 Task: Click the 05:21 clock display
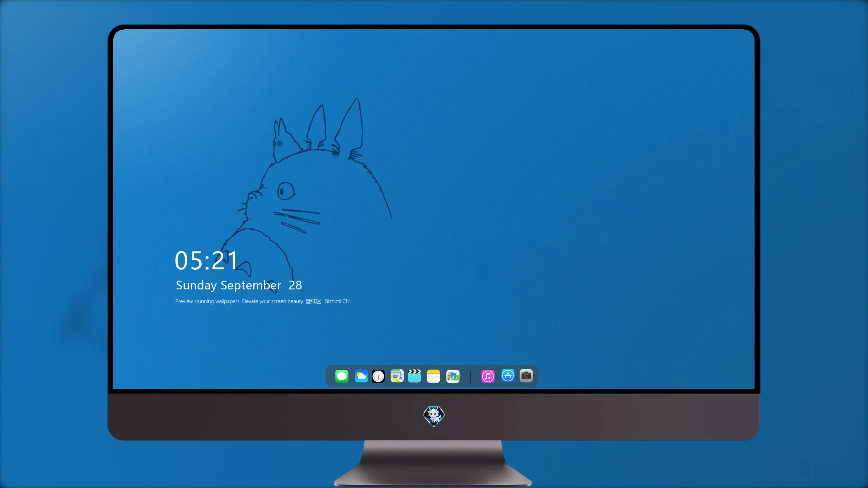[x=206, y=261]
